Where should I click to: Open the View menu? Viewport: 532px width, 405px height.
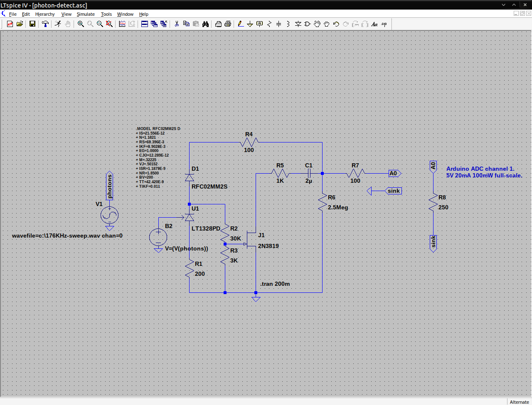click(66, 14)
